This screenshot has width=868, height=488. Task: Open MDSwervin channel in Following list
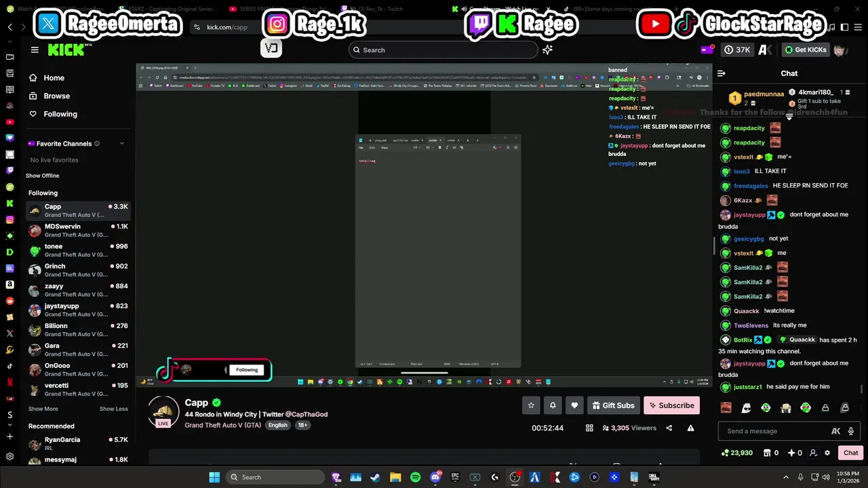click(78, 230)
